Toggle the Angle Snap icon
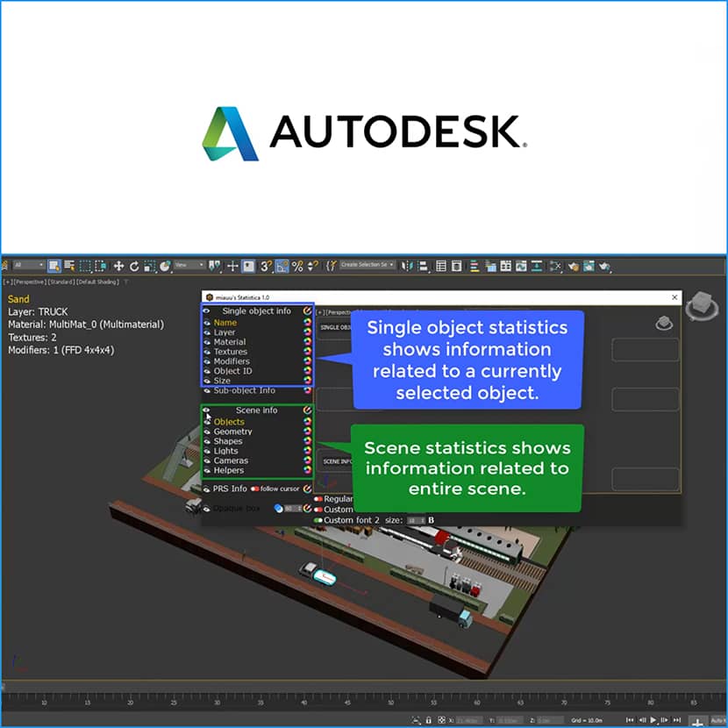This screenshot has height=728, width=728. point(282,266)
